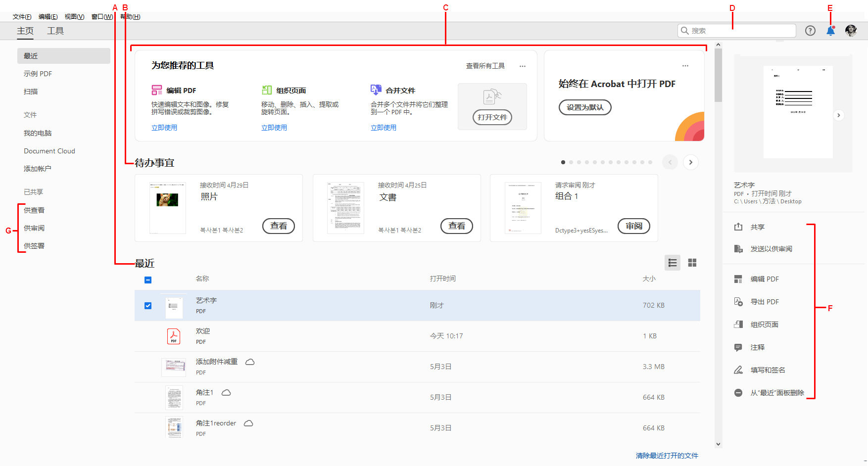Click the cloud icon next to 角注1reorder
Image resolution: width=868 pixels, height=466 pixels.
coord(248,423)
